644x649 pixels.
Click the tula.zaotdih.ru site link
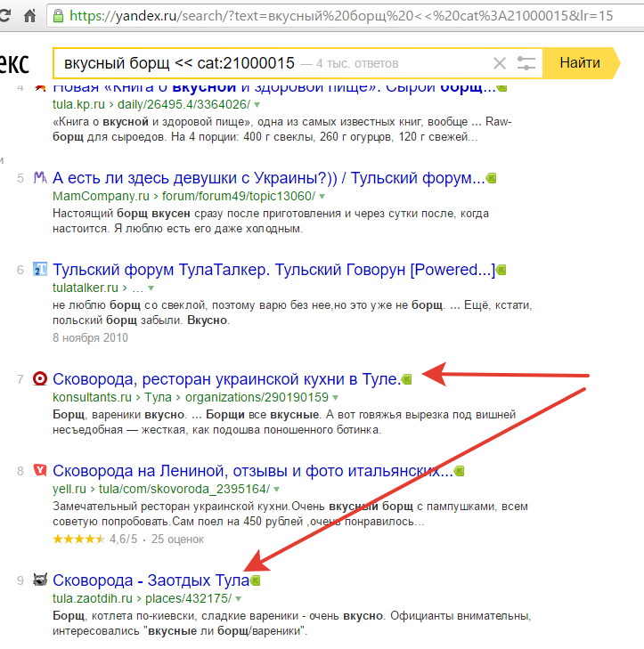pyautogui.click(x=93, y=598)
